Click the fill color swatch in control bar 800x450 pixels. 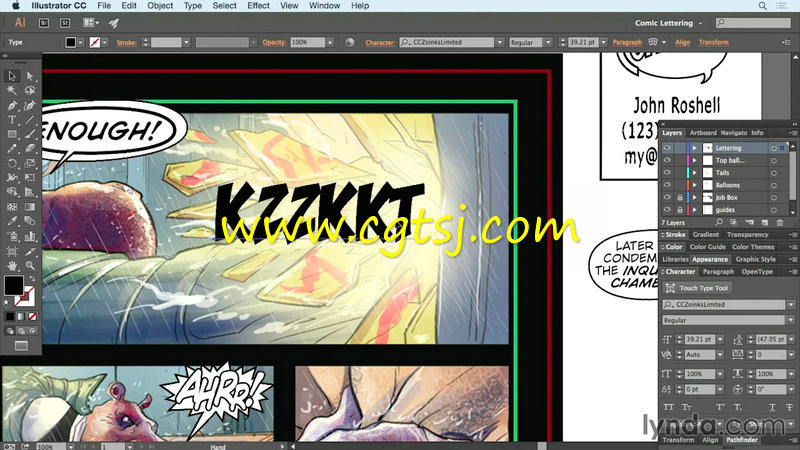tap(71, 42)
